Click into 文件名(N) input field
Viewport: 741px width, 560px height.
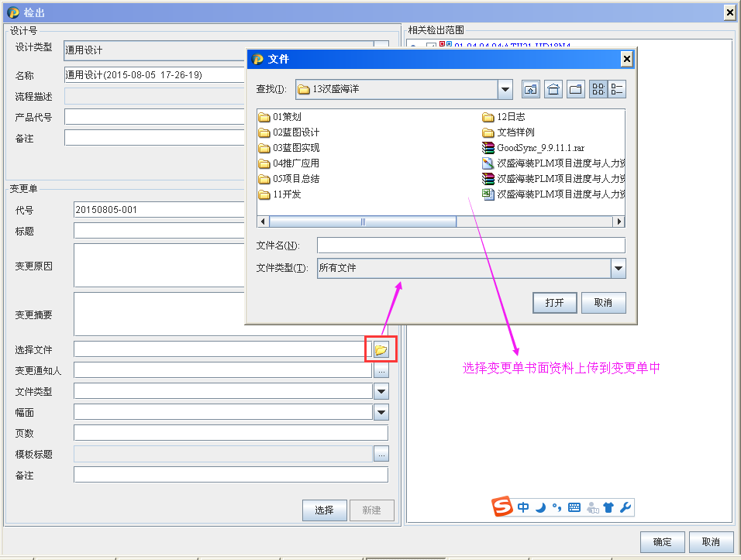tap(471, 246)
